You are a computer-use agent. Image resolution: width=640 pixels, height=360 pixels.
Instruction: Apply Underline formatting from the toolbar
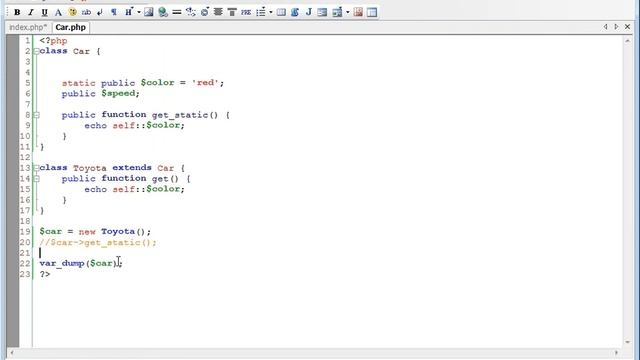click(44, 12)
